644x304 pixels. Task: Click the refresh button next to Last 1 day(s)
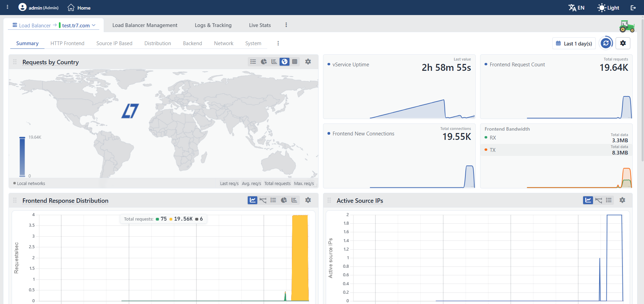pos(606,43)
